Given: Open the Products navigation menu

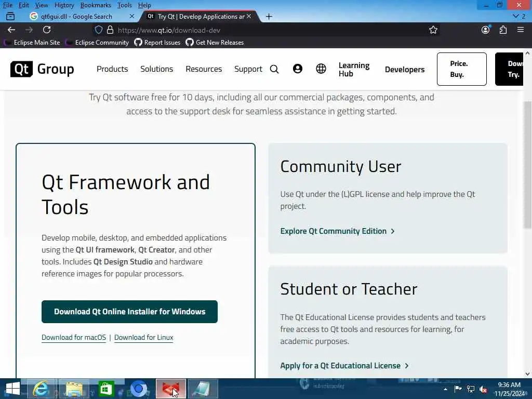Looking at the screenshot, I should (x=112, y=69).
